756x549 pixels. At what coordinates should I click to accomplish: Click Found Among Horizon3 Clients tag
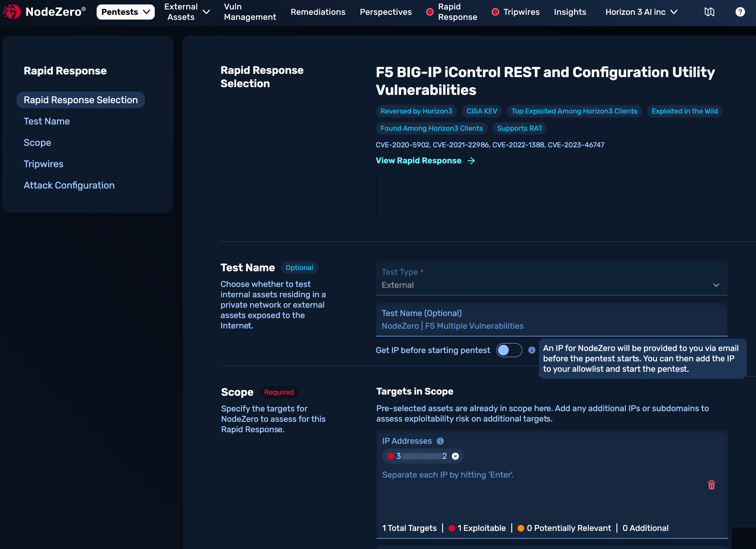pos(432,128)
